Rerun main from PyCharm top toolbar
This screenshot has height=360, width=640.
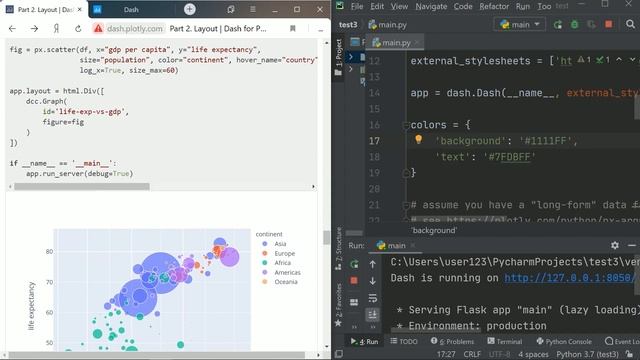(558, 24)
